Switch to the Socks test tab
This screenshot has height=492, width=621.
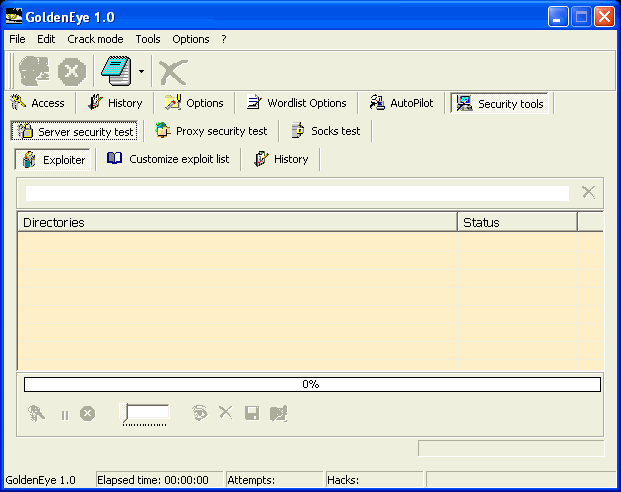[325, 131]
